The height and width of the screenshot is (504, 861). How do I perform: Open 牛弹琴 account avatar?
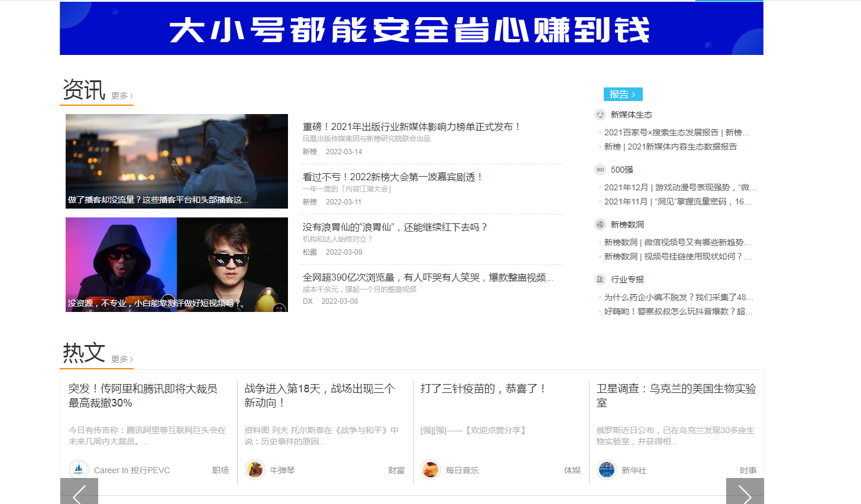coord(255,470)
